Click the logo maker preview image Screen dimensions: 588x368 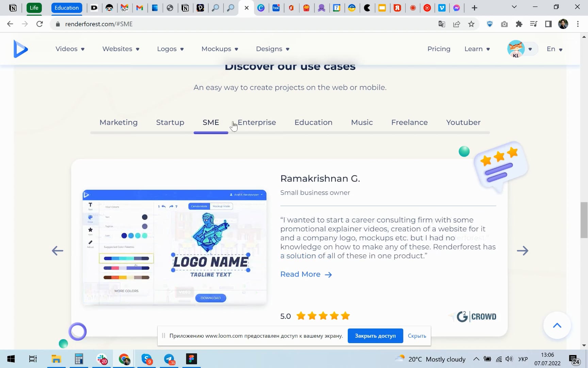pos(174,247)
